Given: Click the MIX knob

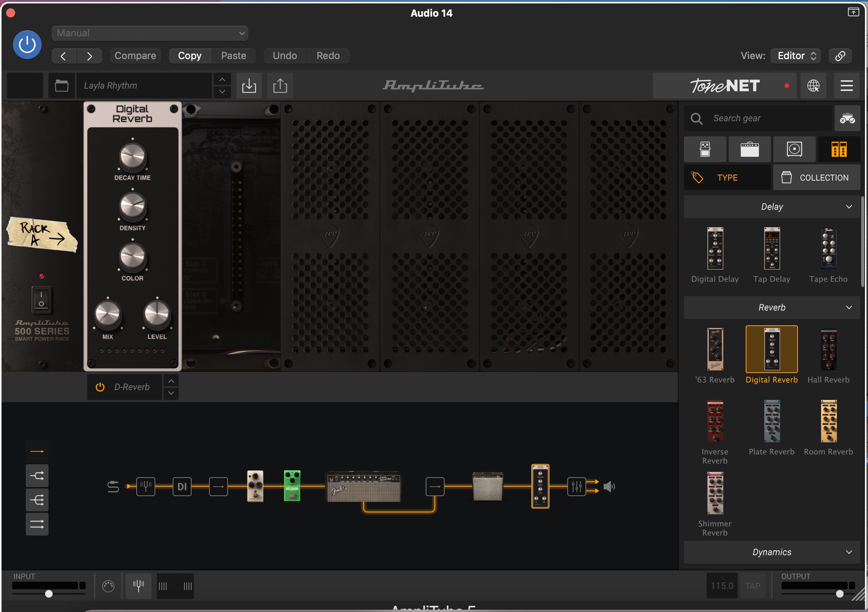Looking at the screenshot, I should point(108,315).
